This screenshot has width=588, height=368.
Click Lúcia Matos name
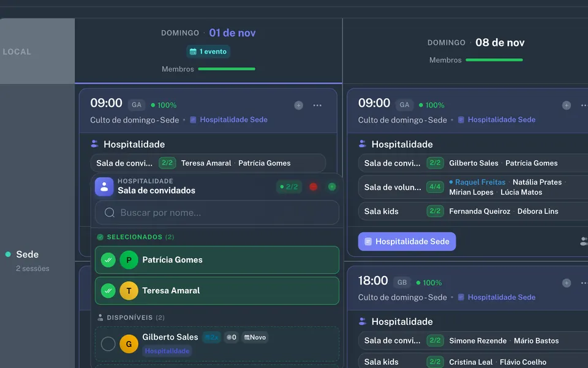[521, 192]
